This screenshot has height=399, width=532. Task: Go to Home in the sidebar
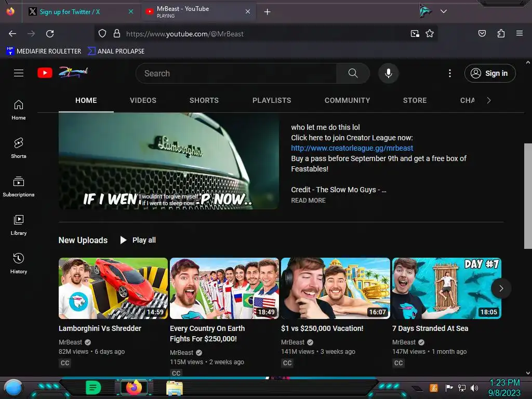click(19, 110)
